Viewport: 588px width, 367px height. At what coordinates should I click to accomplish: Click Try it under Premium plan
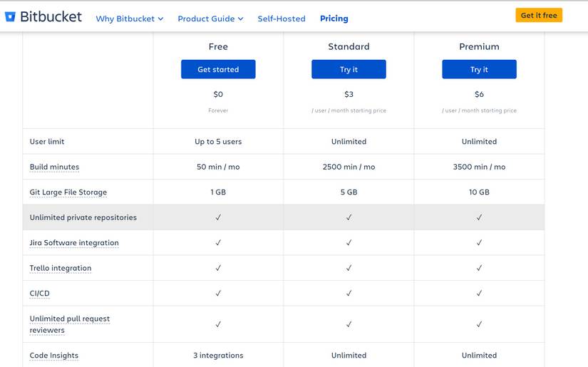[479, 69]
